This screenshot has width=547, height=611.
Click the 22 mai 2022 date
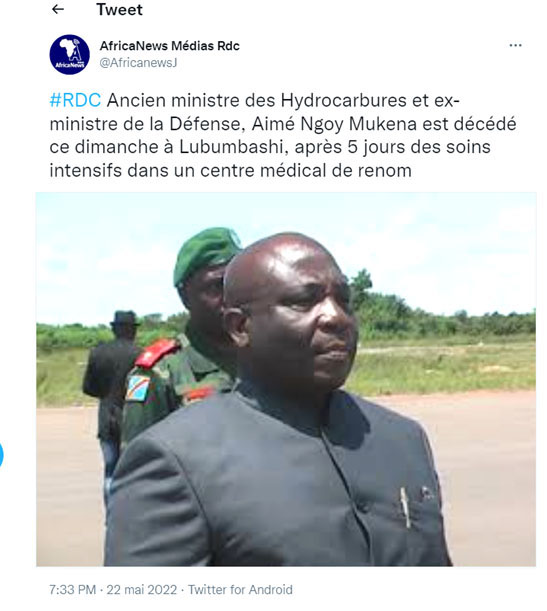click(142, 590)
